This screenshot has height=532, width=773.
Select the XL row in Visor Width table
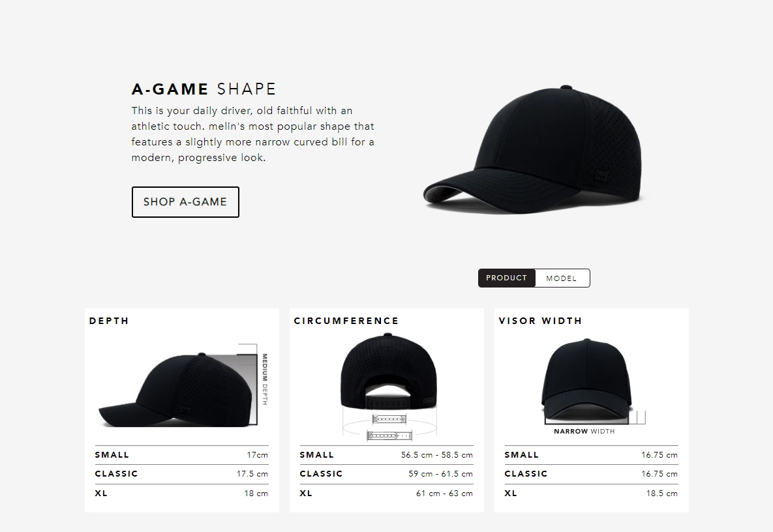[591, 493]
